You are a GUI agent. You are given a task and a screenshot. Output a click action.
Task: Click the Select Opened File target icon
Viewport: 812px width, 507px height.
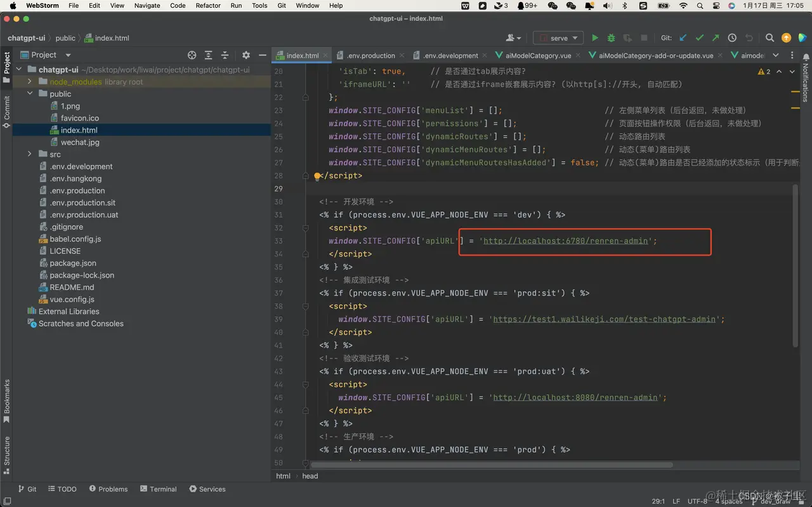click(192, 55)
